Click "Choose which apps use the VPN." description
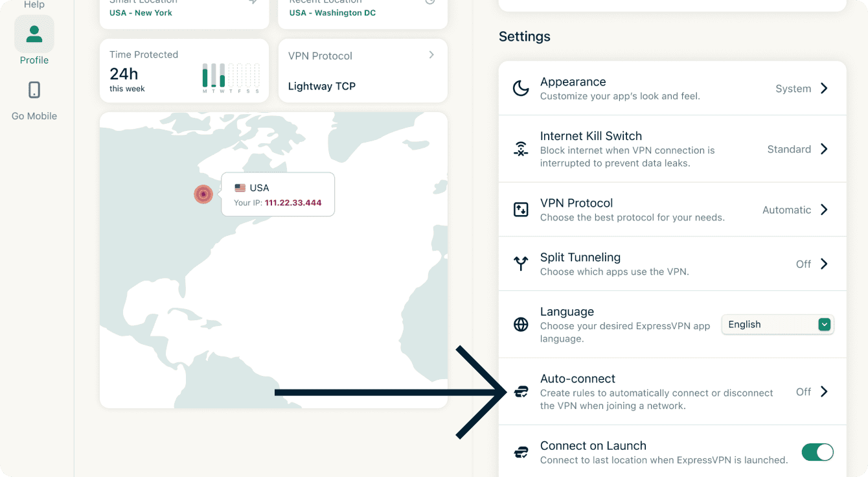868x477 pixels. (x=615, y=272)
